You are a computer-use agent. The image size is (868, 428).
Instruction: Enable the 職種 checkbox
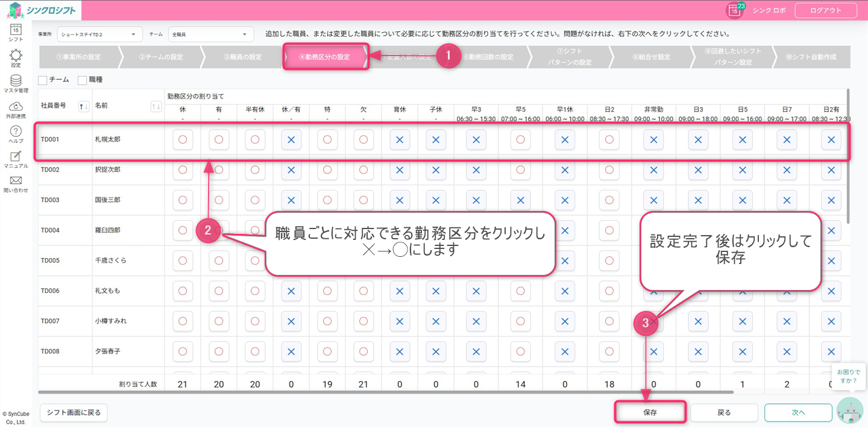click(x=83, y=80)
